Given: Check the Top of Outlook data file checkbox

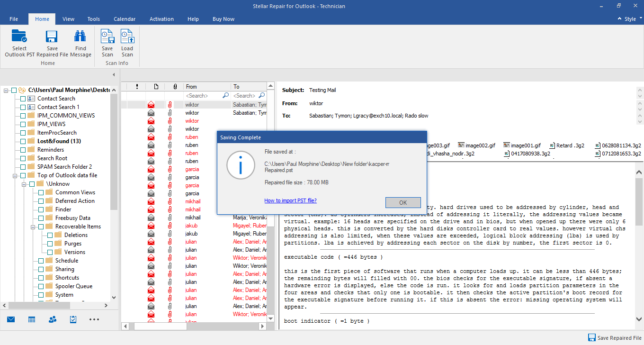Looking at the screenshot, I should (22, 175).
